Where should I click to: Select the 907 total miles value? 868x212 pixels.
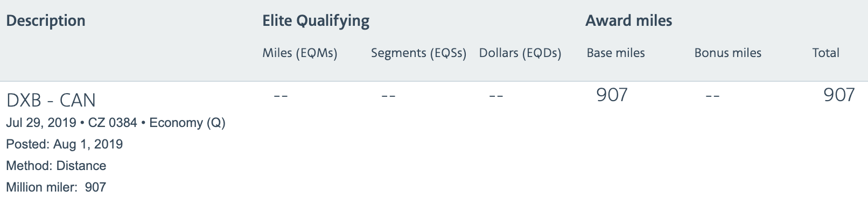pos(839,95)
